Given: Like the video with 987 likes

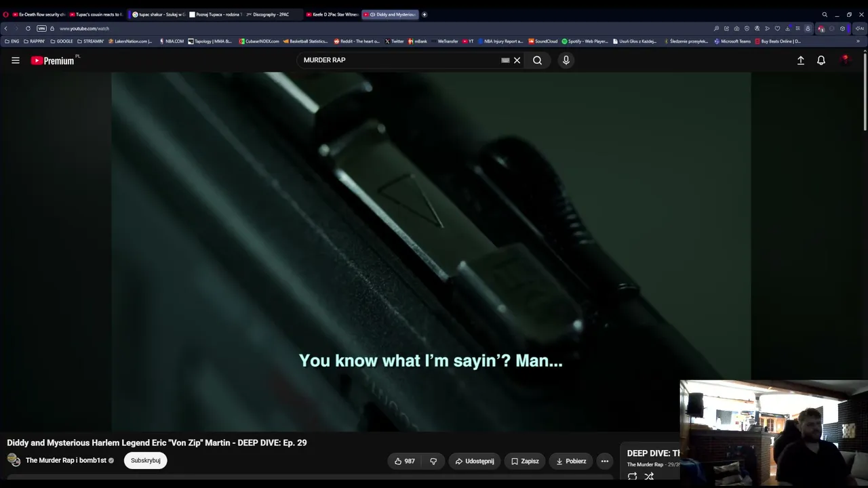Looking at the screenshot, I should pyautogui.click(x=404, y=461).
